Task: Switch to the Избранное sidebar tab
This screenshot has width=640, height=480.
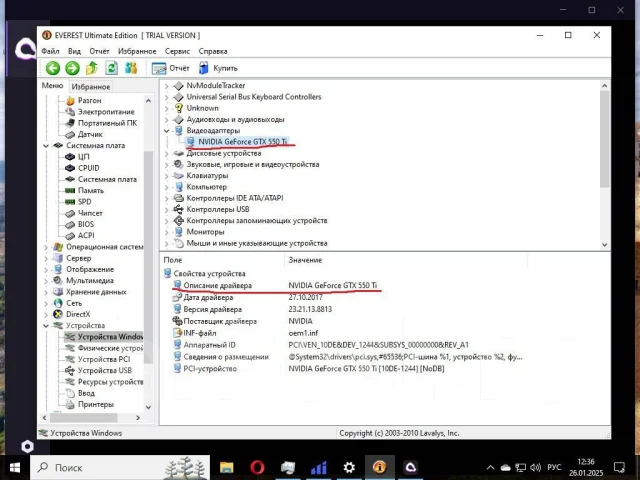Action: (91, 87)
